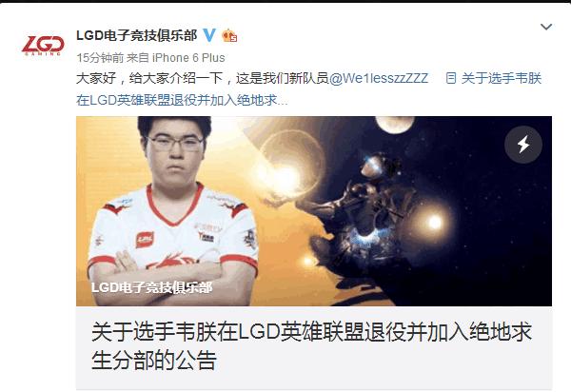Click the blue V verified badge
Viewport: 571px width, 392px height.
point(209,35)
